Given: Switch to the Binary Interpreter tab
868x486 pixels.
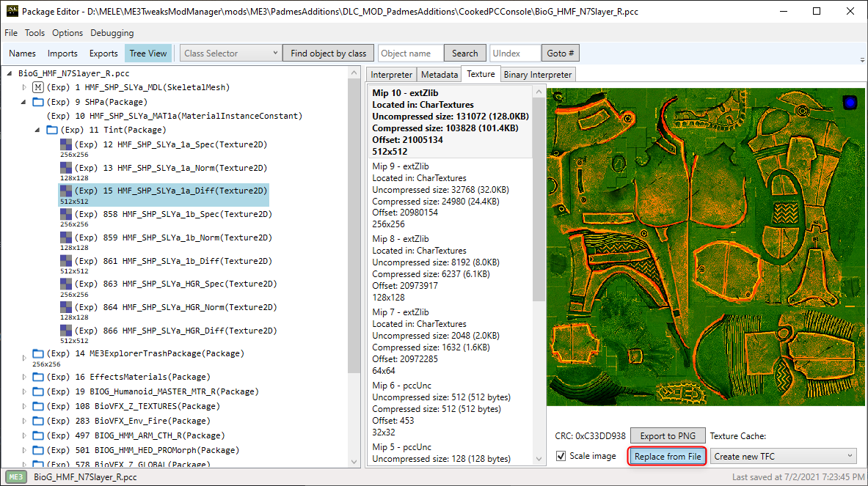Looking at the screenshot, I should point(538,75).
